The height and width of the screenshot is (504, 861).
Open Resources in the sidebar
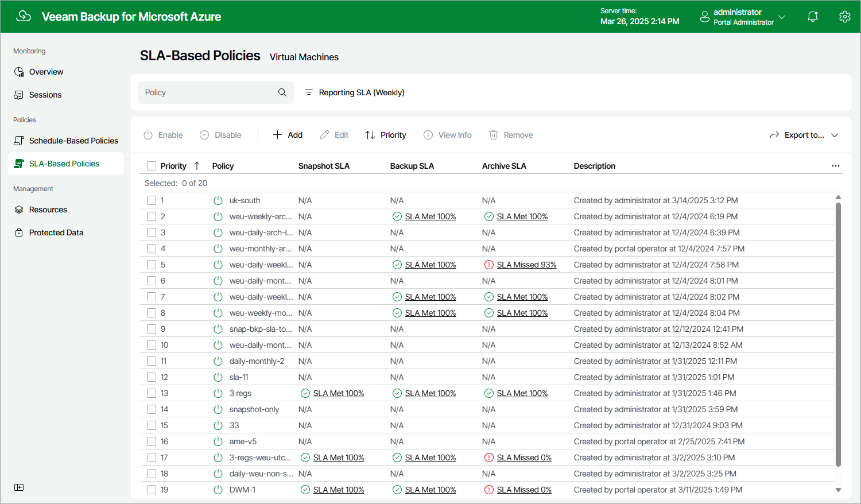tap(48, 210)
